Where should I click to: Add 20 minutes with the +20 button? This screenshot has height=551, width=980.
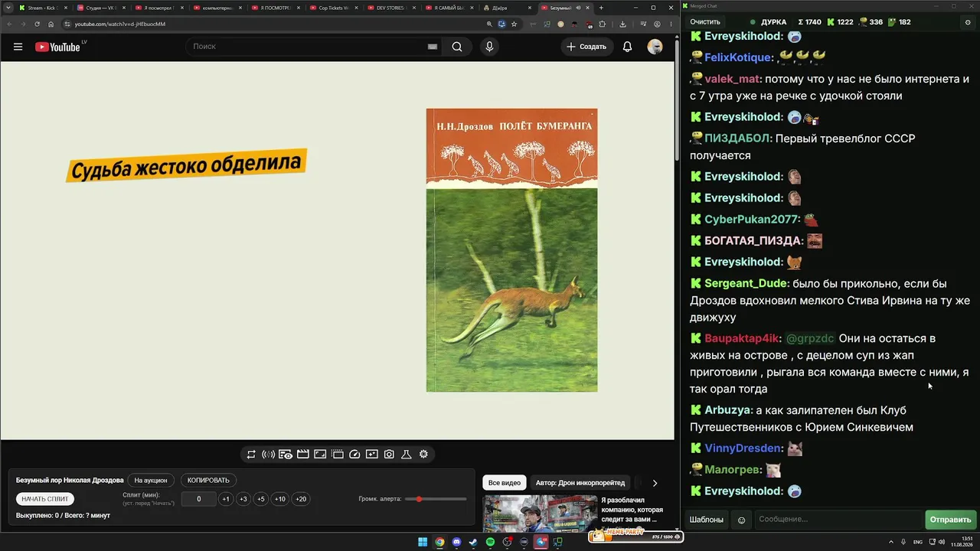click(x=301, y=499)
